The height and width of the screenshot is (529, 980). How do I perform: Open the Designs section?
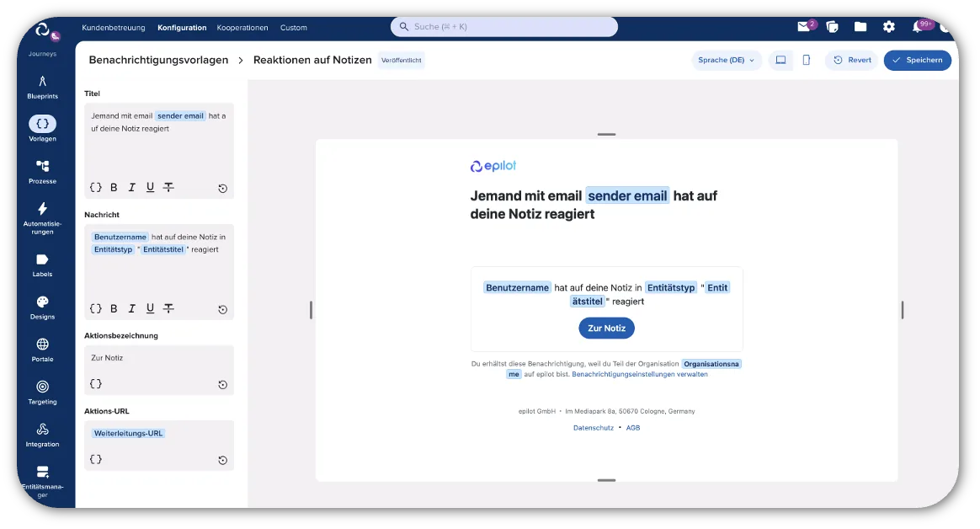click(42, 307)
